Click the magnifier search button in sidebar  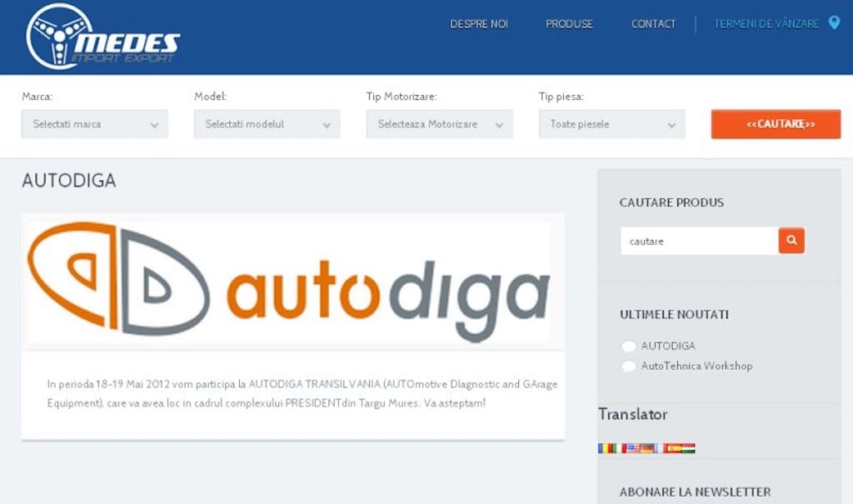(x=791, y=241)
